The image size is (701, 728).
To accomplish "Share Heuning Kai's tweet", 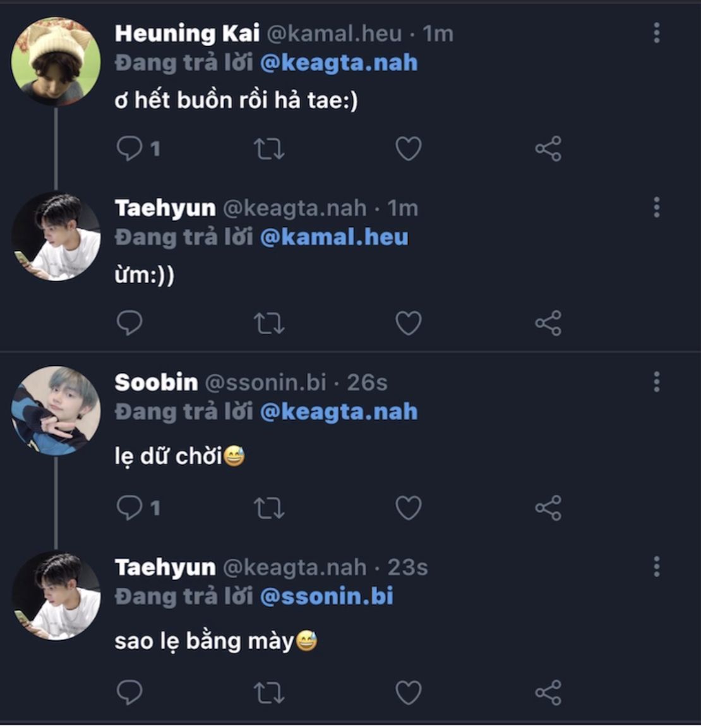I will (548, 149).
